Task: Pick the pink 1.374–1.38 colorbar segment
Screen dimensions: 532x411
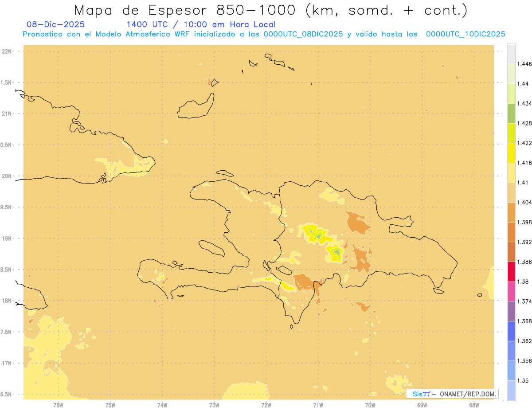Action: tap(511, 291)
